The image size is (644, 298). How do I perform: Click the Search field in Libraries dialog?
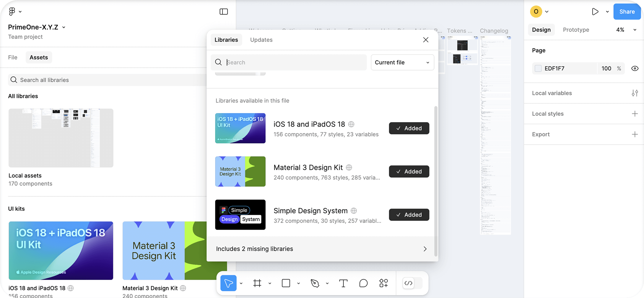289,62
